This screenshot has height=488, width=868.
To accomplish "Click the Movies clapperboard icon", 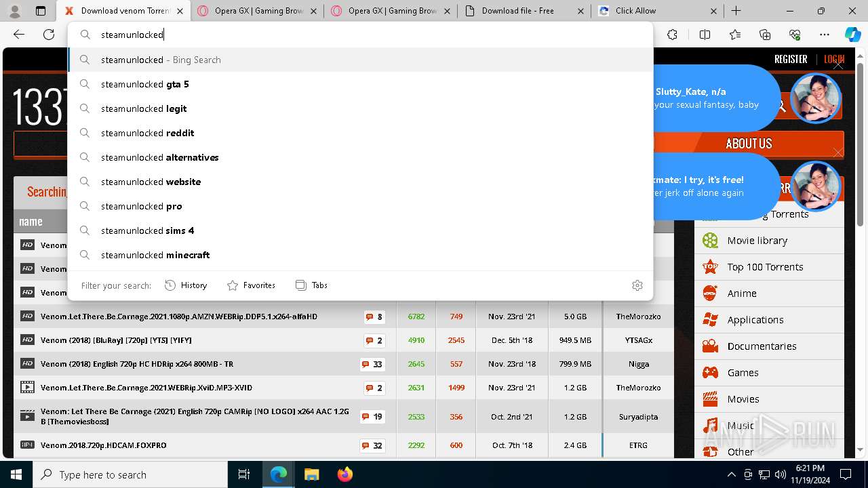I will (710, 399).
